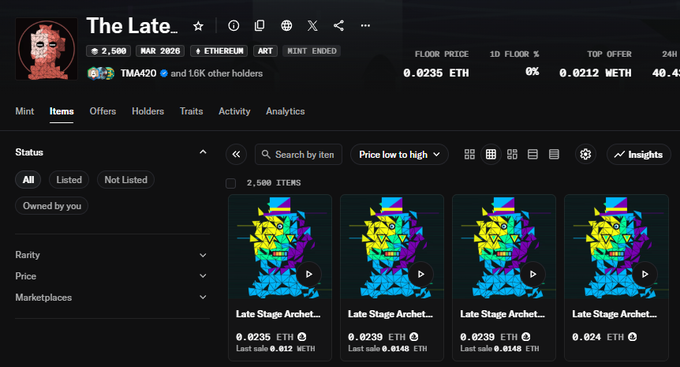Click the 1D Floor % value 0%

click(532, 72)
